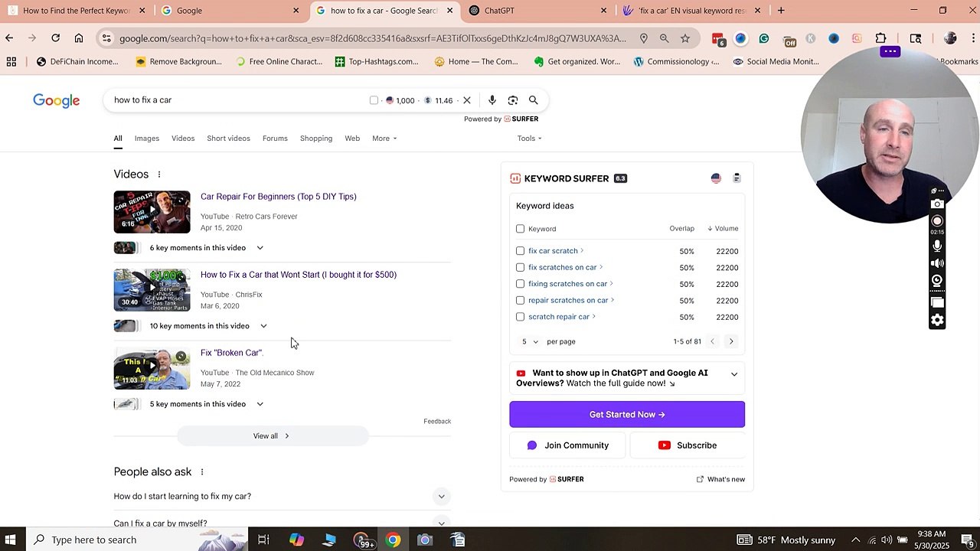Change keywords per page dropdown

(x=530, y=341)
